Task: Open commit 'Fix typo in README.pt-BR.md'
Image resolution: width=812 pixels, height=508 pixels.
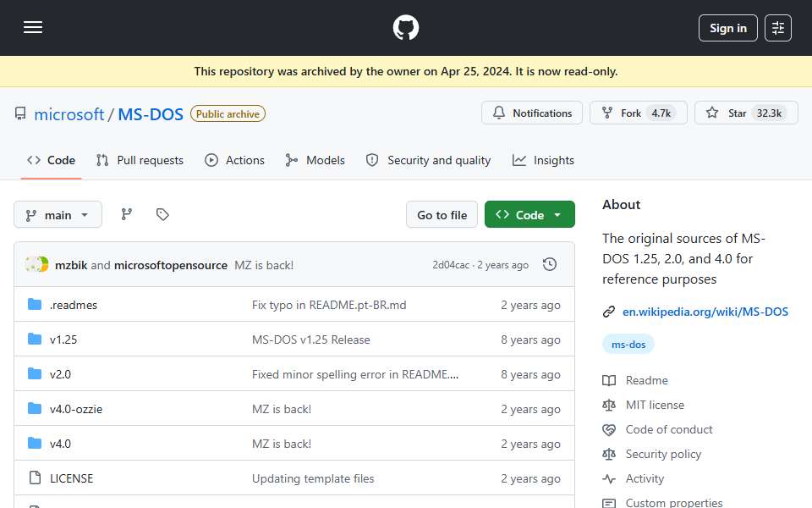Action: 329,305
